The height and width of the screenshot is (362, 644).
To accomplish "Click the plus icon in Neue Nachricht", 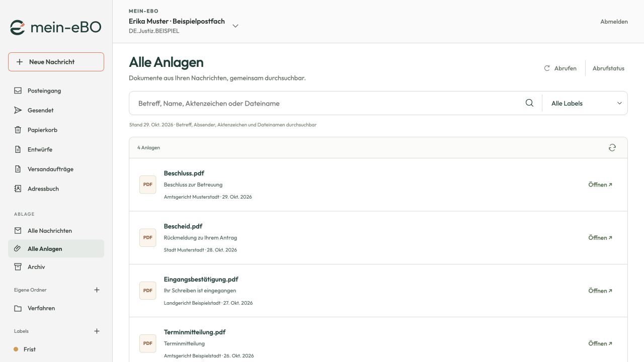I will (20, 62).
